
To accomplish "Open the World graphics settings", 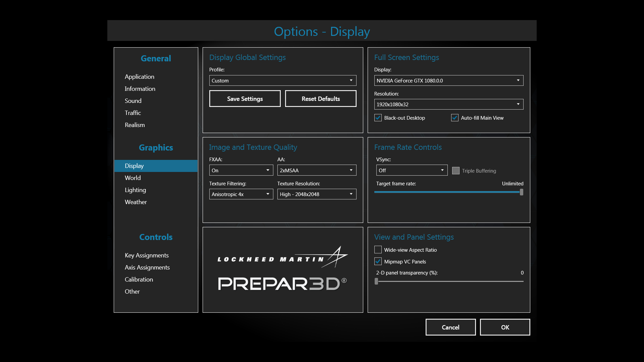I will (133, 178).
